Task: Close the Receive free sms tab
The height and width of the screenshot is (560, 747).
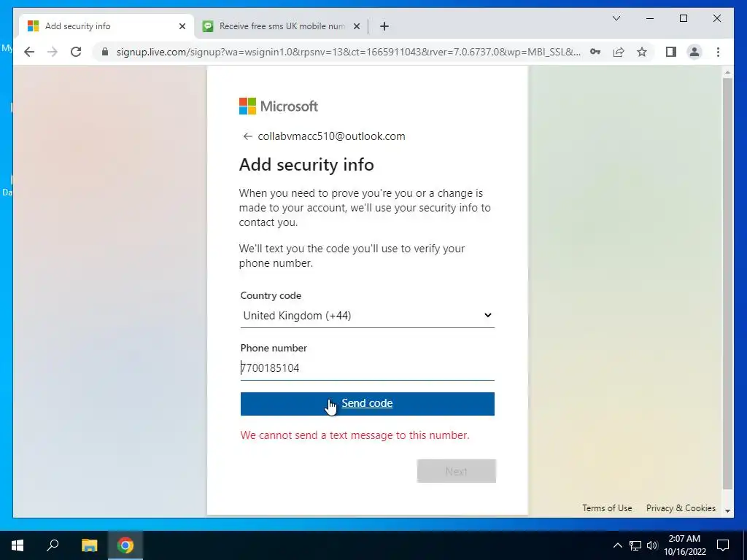Action: pos(356,26)
